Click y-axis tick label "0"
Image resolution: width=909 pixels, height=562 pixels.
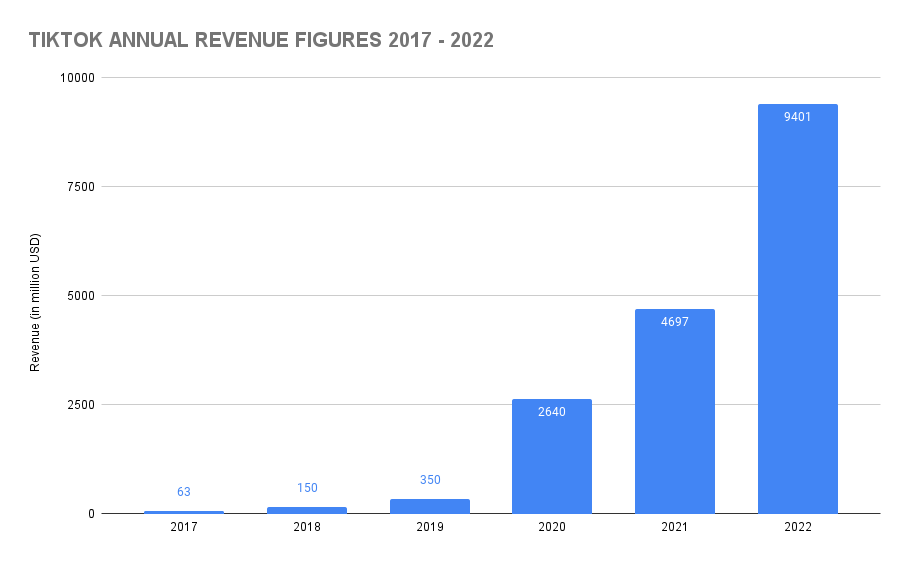click(92, 514)
